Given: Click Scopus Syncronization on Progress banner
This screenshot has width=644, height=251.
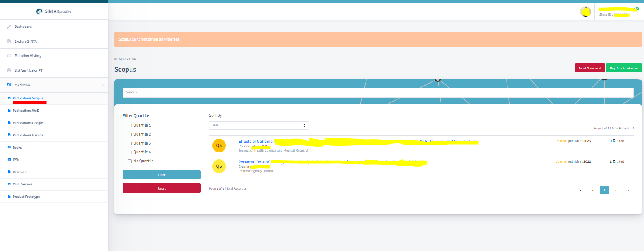Looking at the screenshot, I should [378, 39].
